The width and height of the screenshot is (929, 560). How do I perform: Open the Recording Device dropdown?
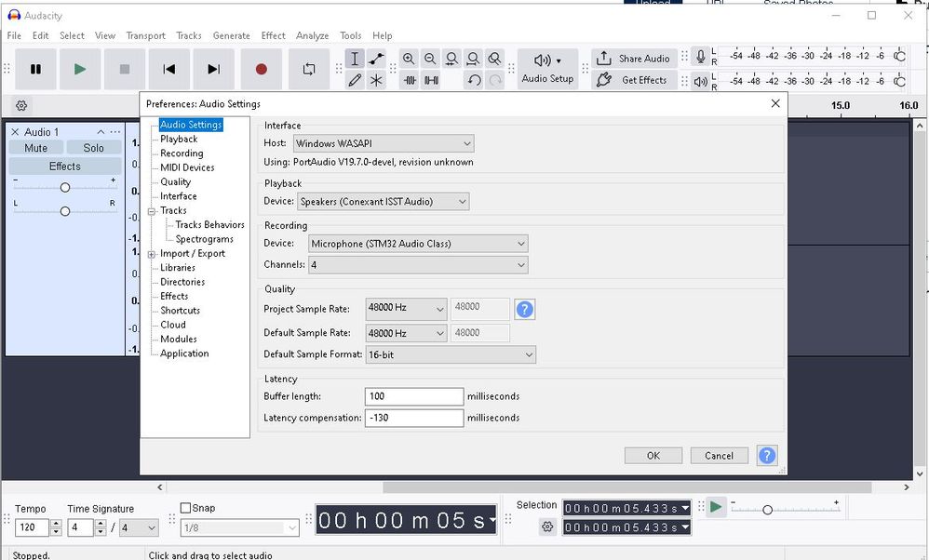pyautogui.click(x=418, y=244)
